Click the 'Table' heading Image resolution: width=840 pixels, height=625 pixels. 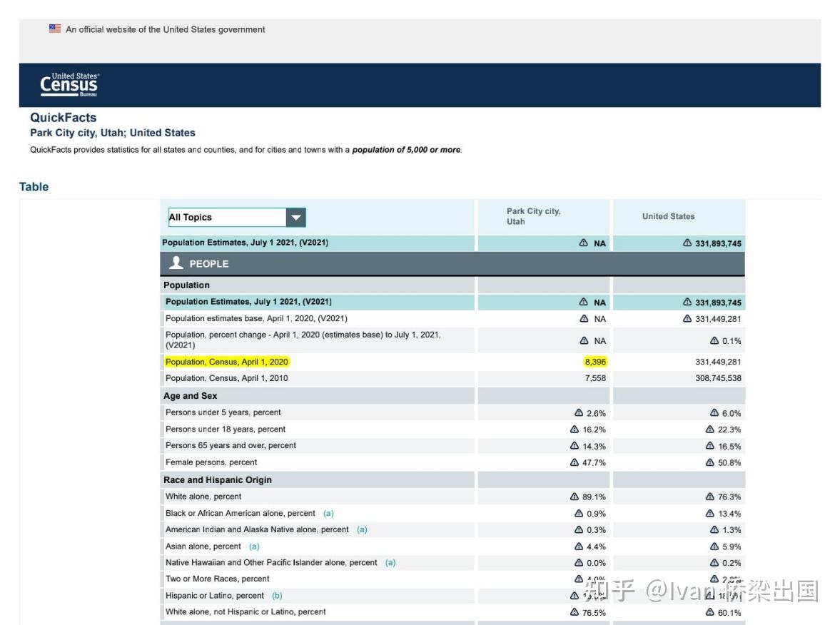click(x=34, y=187)
